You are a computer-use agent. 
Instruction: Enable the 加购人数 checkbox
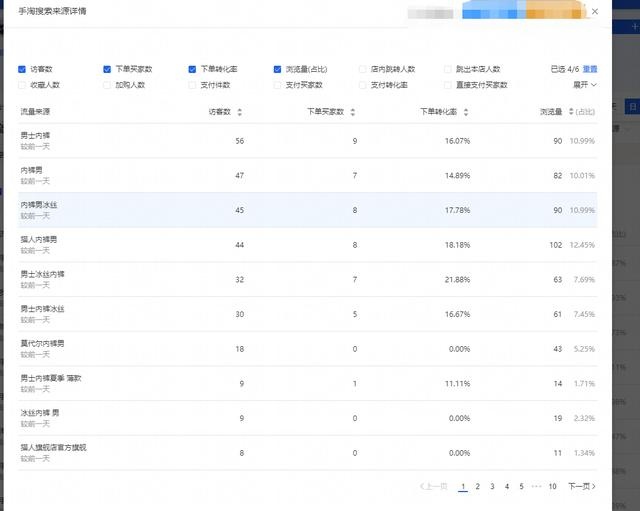tap(107, 85)
